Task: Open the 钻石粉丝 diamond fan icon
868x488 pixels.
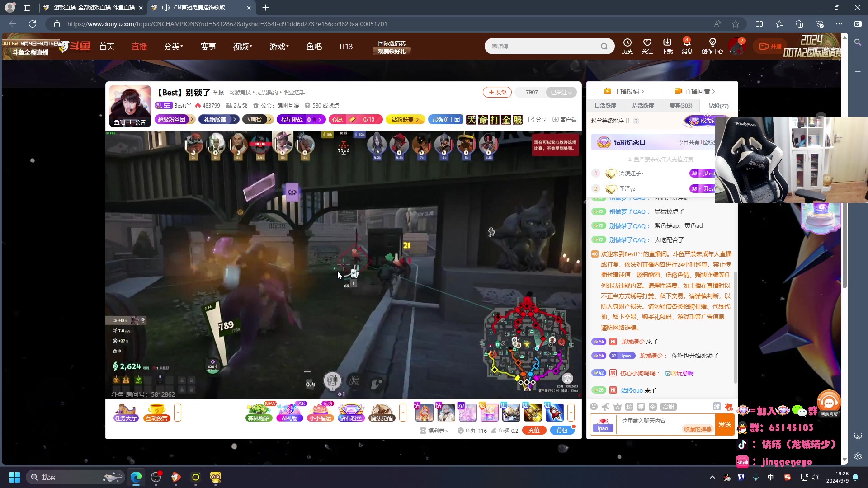Action: click(351, 412)
